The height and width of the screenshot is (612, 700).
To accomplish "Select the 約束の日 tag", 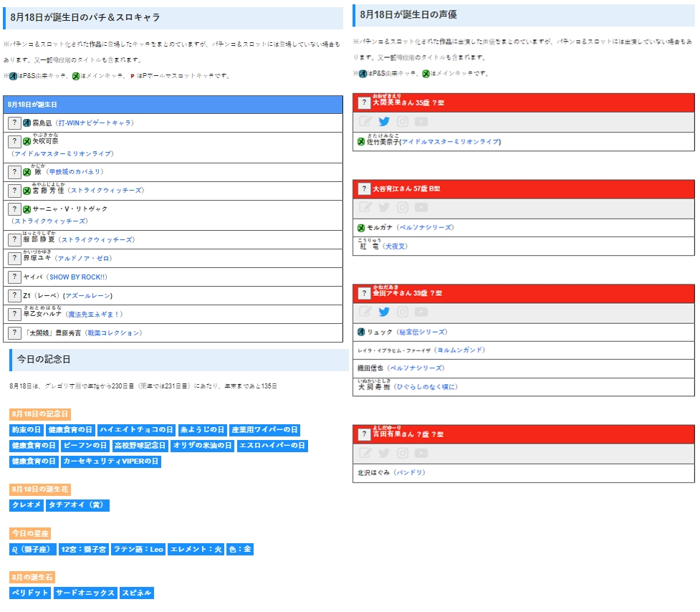I will 27,430.
